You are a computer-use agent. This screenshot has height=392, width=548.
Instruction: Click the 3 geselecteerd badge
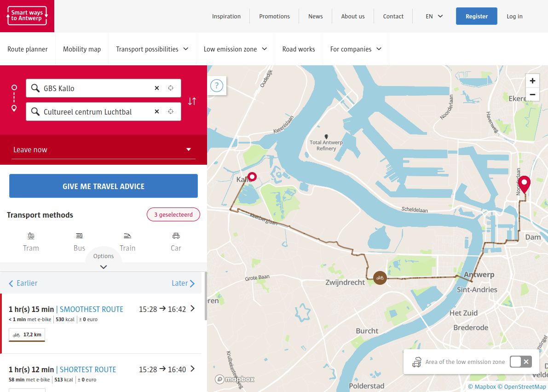173,214
